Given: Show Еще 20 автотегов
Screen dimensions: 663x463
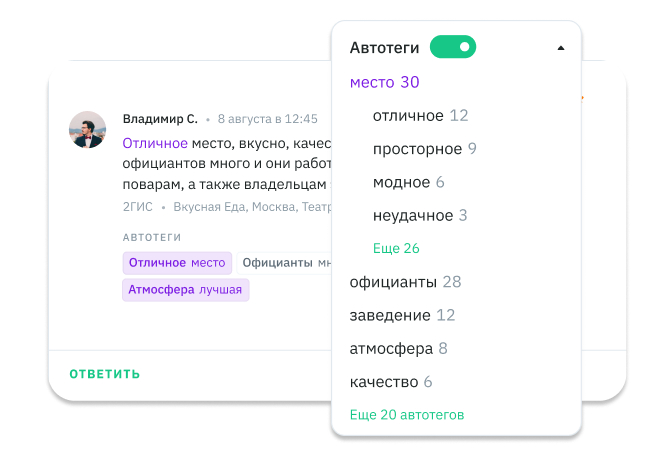Looking at the screenshot, I should click(x=406, y=414).
